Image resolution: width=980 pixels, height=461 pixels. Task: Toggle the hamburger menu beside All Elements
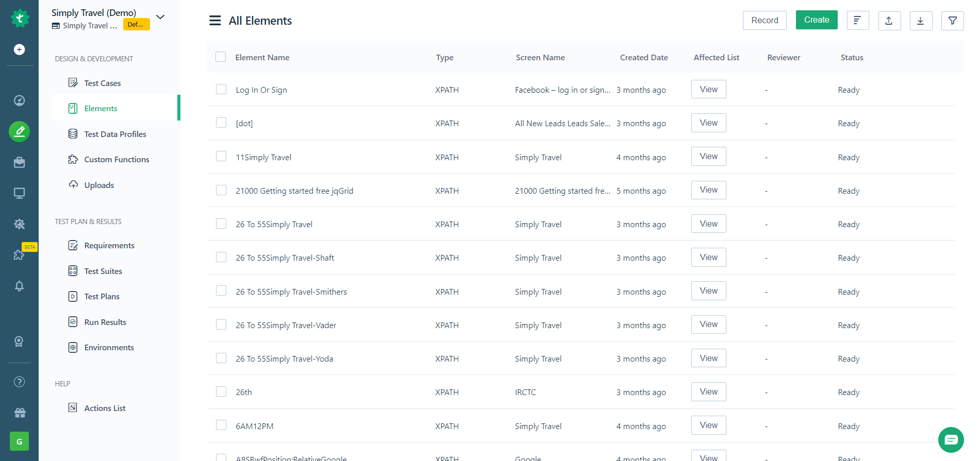215,21
